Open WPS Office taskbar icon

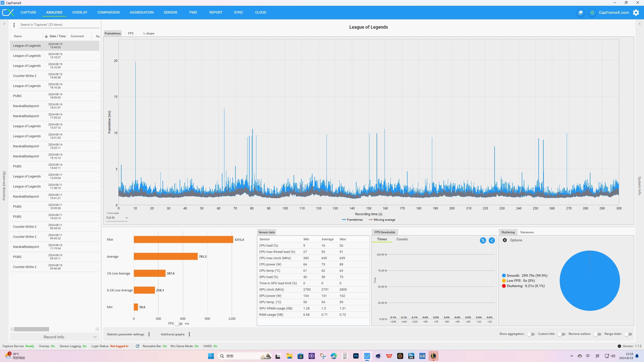pyautogui.click(x=389, y=356)
